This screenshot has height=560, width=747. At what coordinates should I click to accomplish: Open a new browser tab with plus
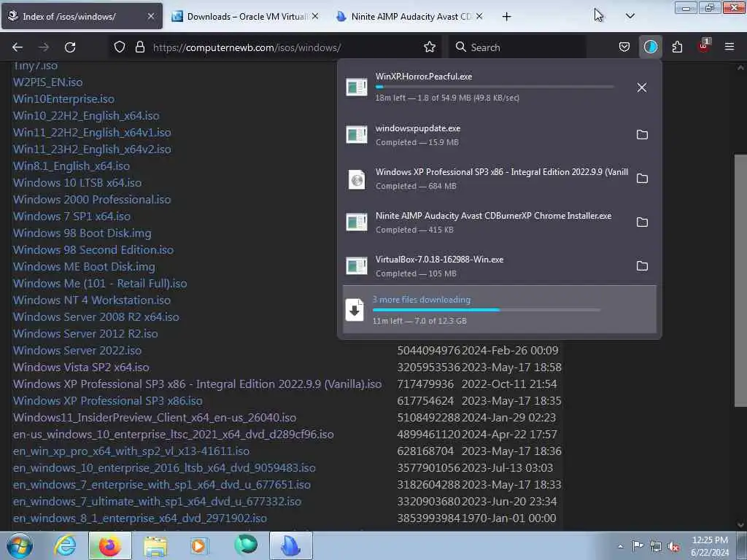[x=506, y=17]
